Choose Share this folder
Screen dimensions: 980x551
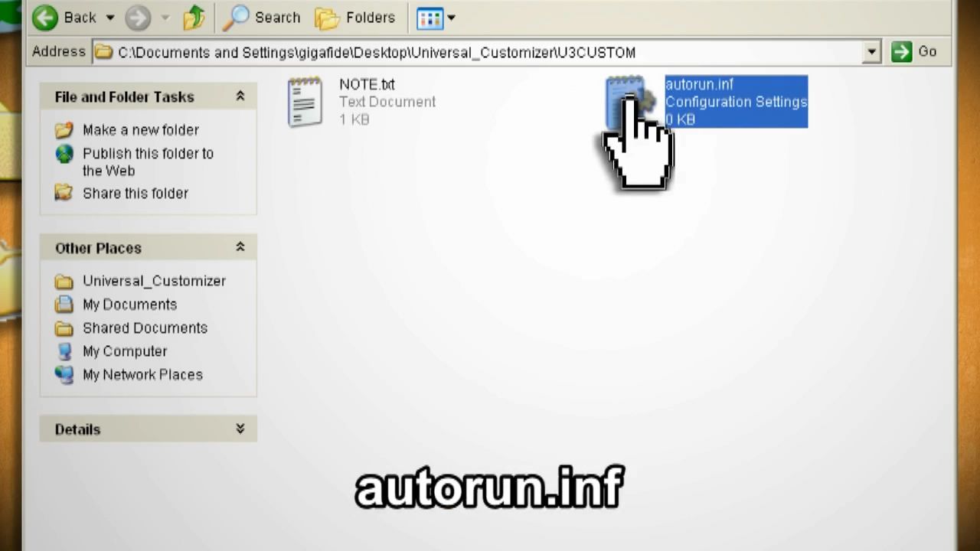pyautogui.click(x=136, y=194)
